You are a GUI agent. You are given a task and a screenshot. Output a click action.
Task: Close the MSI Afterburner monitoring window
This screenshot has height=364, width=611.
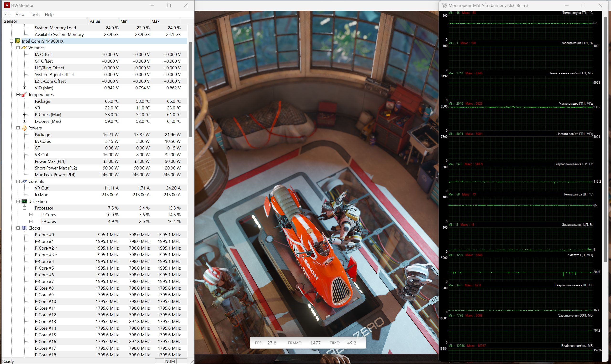600,5
